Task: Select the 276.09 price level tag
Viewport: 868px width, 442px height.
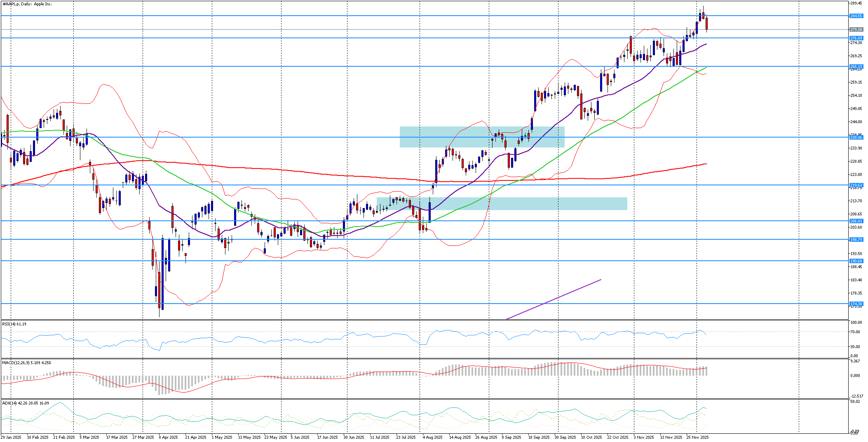Action: coord(856,38)
